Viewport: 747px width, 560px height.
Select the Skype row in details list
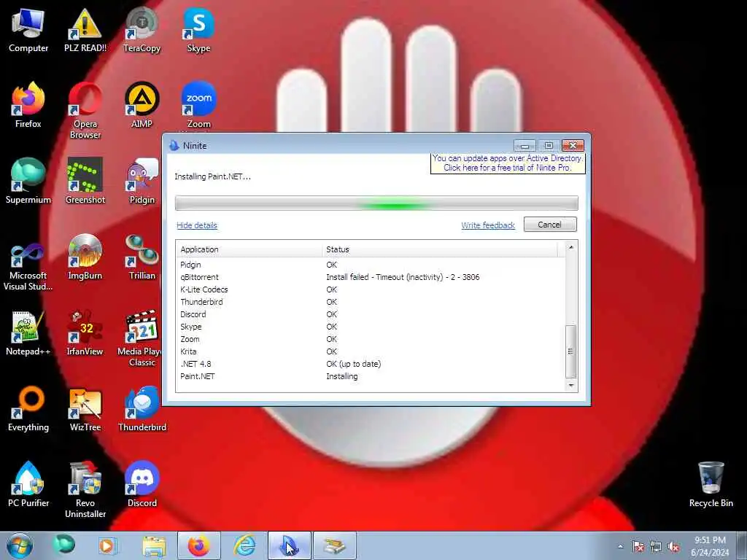click(370, 327)
